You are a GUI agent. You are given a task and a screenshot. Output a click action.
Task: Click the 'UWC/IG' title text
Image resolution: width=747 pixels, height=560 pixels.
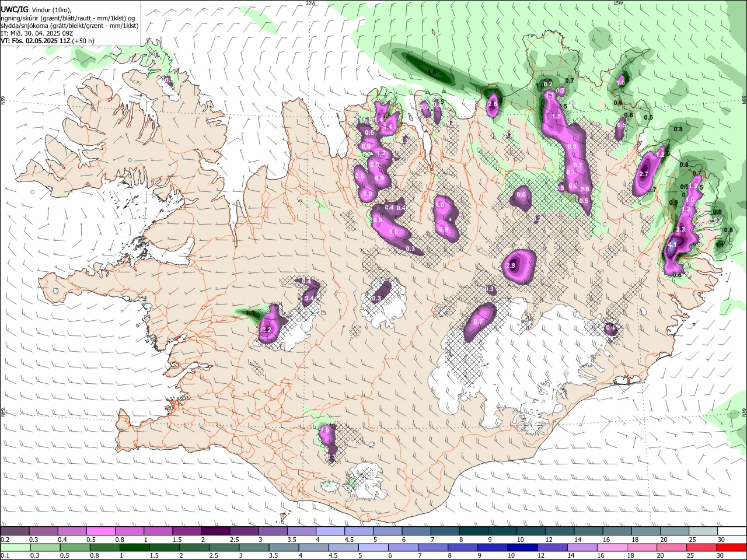click(x=14, y=9)
